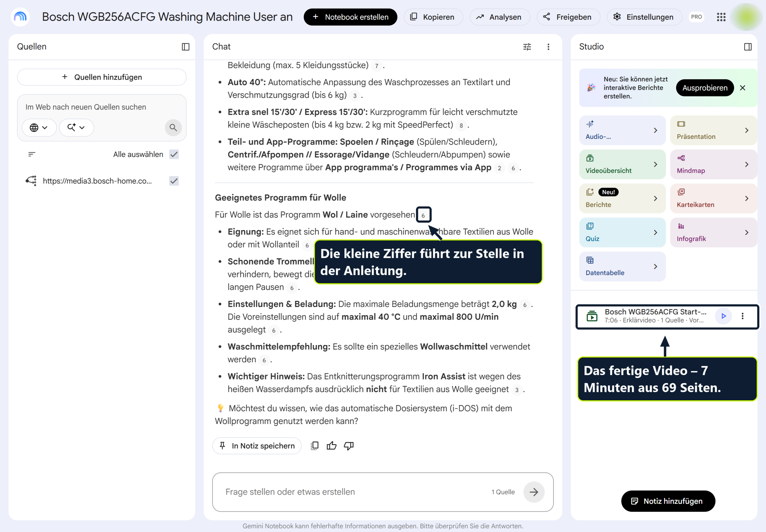Open the research mode dropdown

[76, 127]
